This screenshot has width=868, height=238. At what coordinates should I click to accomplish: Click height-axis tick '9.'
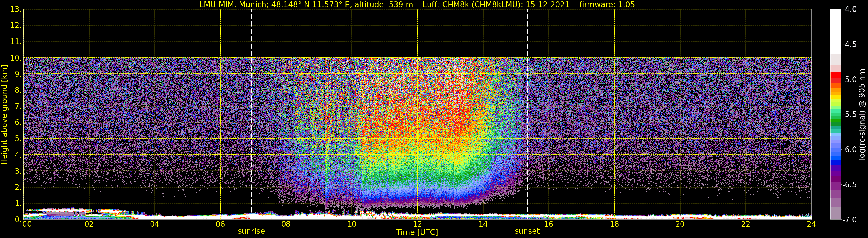click(x=18, y=74)
